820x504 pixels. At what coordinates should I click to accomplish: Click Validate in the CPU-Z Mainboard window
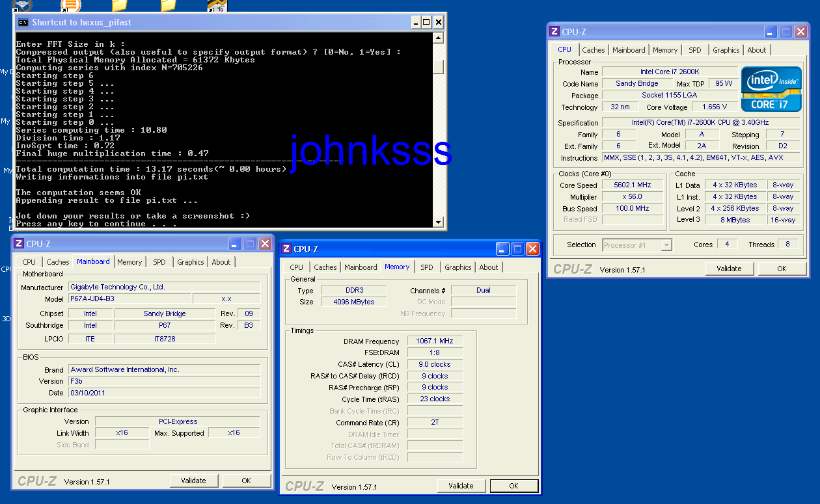pyautogui.click(x=193, y=481)
